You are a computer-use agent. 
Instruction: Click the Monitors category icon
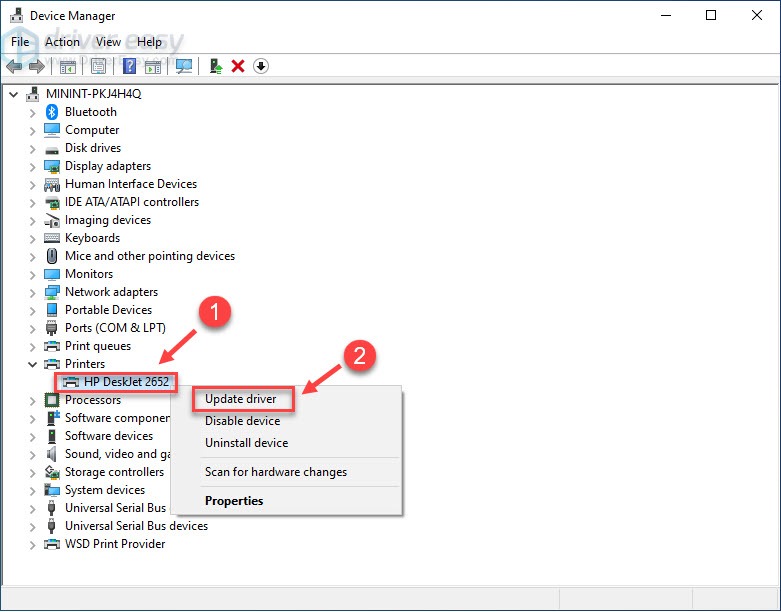(x=52, y=274)
